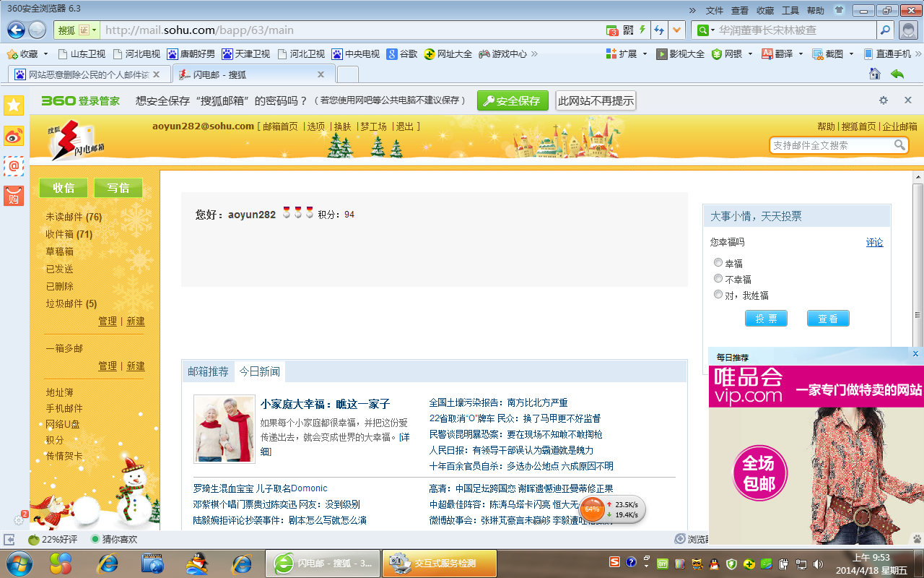Image resolution: width=924 pixels, height=578 pixels.
Task: Click the browser back arrow button
Action: [16, 30]
